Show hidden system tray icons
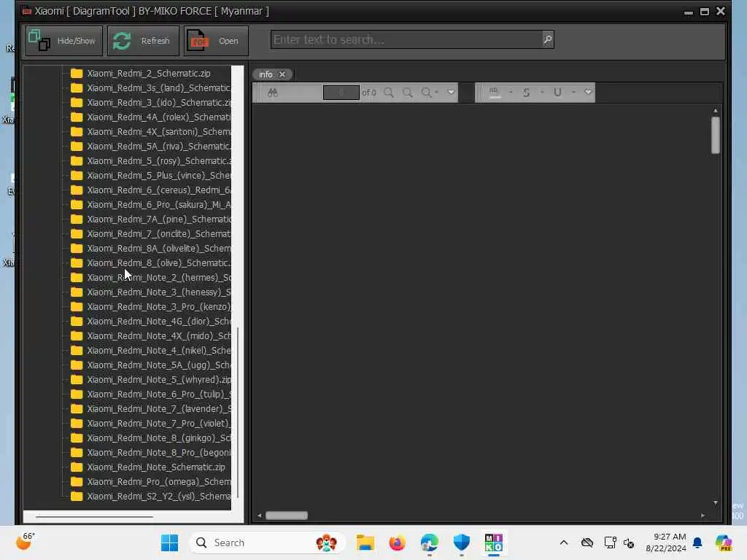The width and height of the screenshot is (747, 560). (x=564, y=542)
